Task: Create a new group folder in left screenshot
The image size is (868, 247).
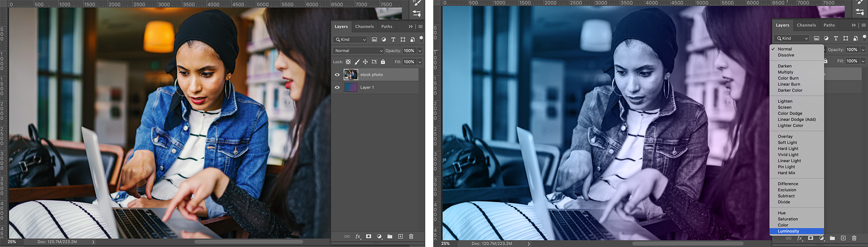Action: point(390,237)
